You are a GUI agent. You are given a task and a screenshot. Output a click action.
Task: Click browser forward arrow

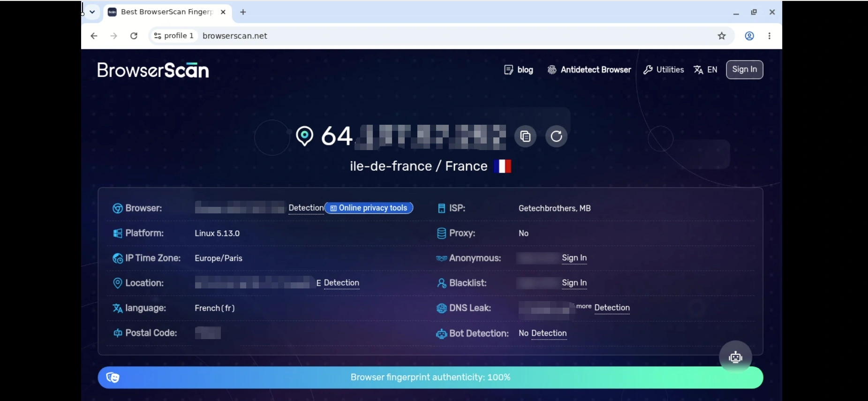click(113, 36)
